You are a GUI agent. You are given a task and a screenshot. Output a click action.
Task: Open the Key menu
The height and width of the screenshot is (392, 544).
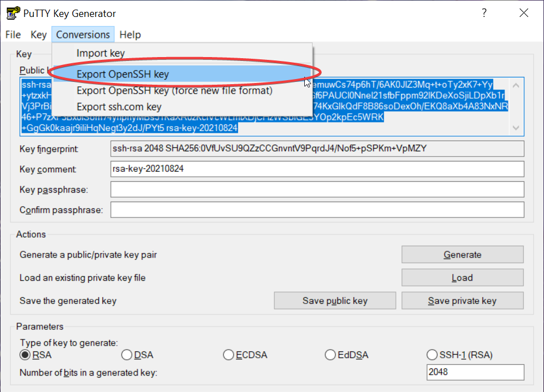click(38, 34)
